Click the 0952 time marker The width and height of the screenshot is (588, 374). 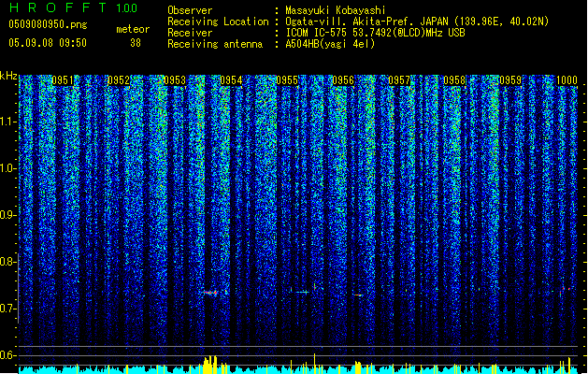[x=119, y=80]
